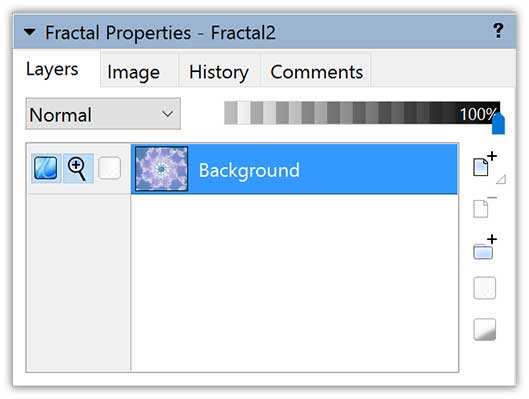Toggle the magnifier editable icon on Background
This screenshot has width=529, height=399.
[x=78, y=168]
